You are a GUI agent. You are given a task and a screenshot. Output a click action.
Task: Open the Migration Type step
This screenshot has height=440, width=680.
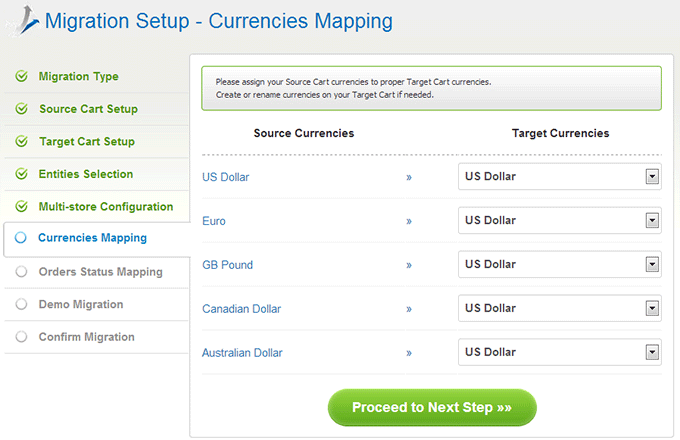78,76
